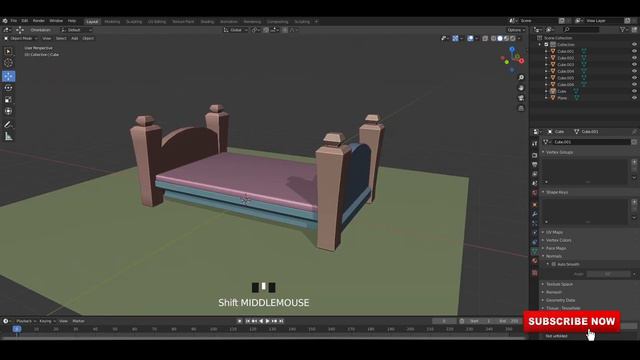The width and height of the screenshot is (640, 360).
Task: Open the viewport Select menu
Action: tap(61, 38)
